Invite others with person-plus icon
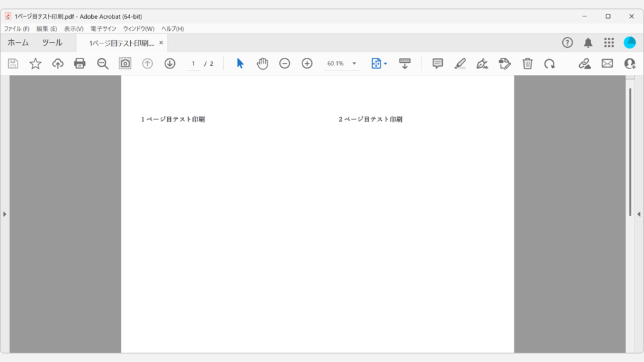Viewport: 644px width, 362px height. pos(630,63)
